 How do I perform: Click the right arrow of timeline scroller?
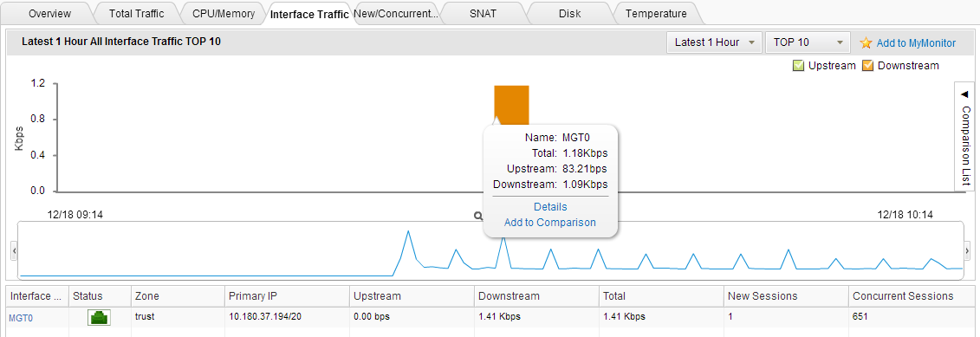[967, 250]
